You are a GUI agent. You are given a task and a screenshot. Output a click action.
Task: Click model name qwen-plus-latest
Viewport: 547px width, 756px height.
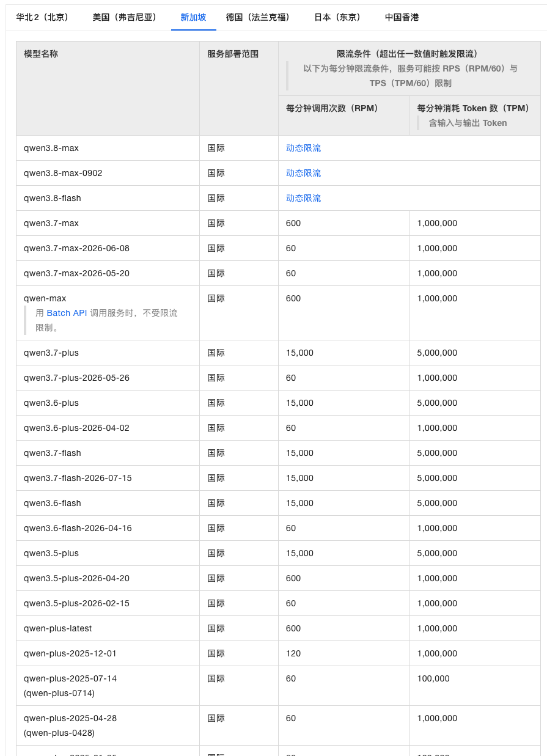(58, 628)
